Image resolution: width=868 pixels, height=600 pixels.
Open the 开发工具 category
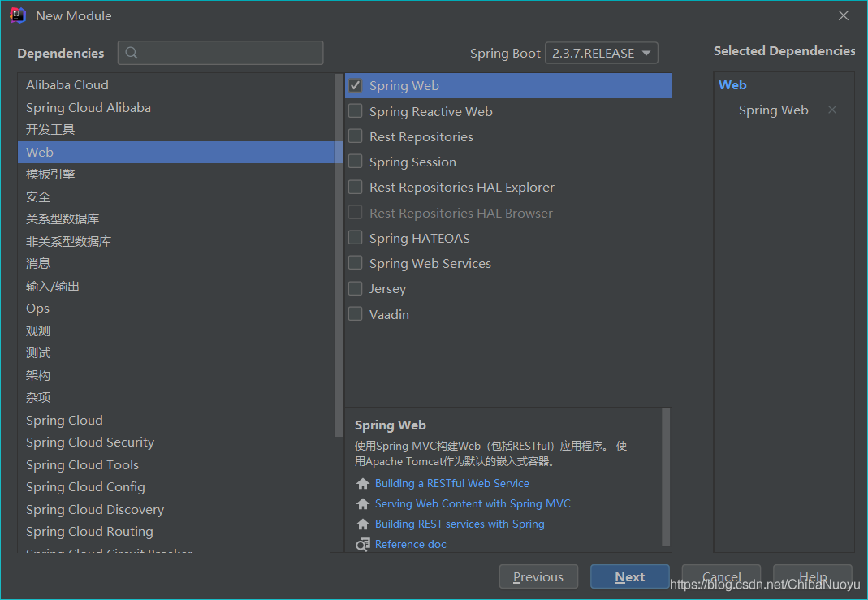click(x=176, y=130)
